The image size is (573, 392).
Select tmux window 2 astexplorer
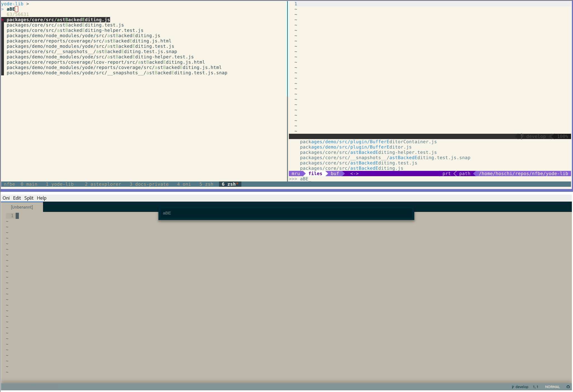103,184
